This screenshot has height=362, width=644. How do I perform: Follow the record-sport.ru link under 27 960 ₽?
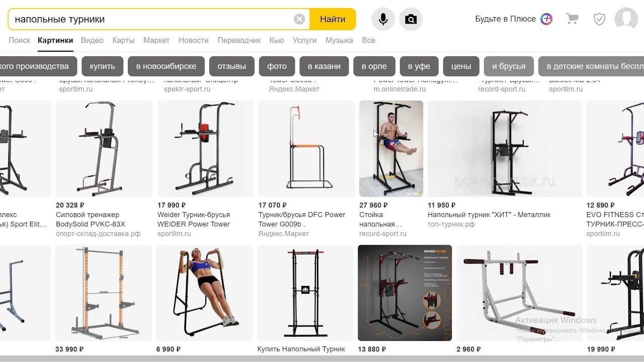click(x=383, y=234)
